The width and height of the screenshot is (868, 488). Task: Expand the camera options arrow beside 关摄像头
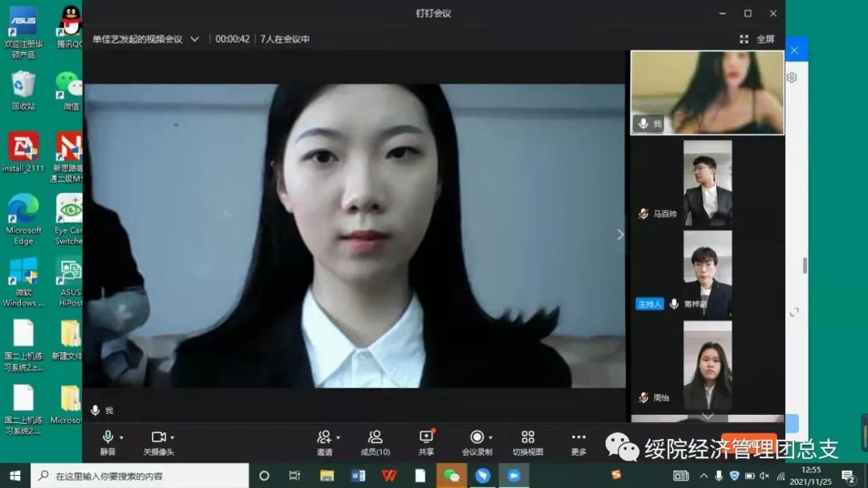click(172, 438)
